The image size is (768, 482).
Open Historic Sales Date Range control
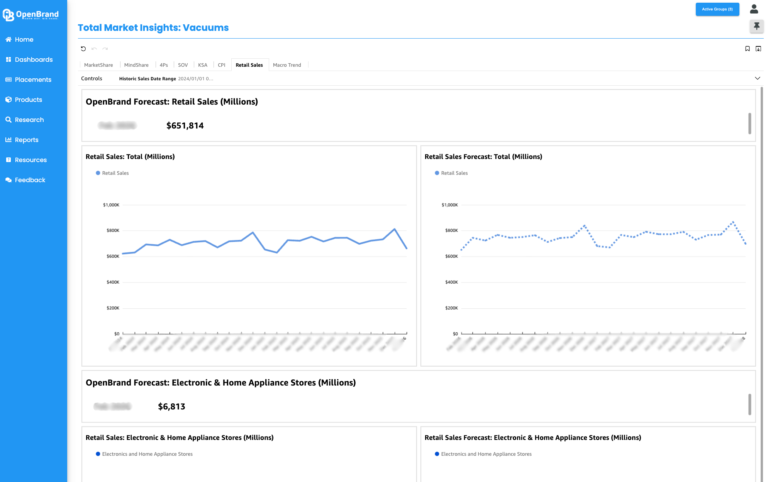click(x=166, y=78)
